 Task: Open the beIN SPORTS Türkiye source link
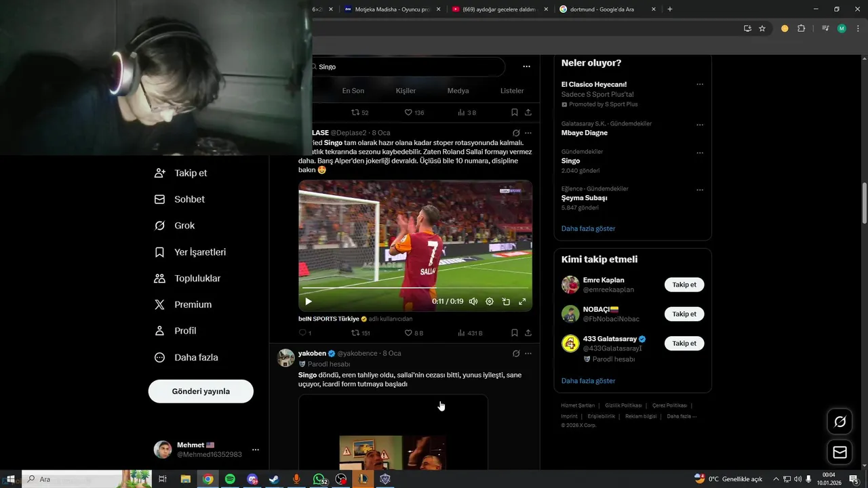point(329,319)
